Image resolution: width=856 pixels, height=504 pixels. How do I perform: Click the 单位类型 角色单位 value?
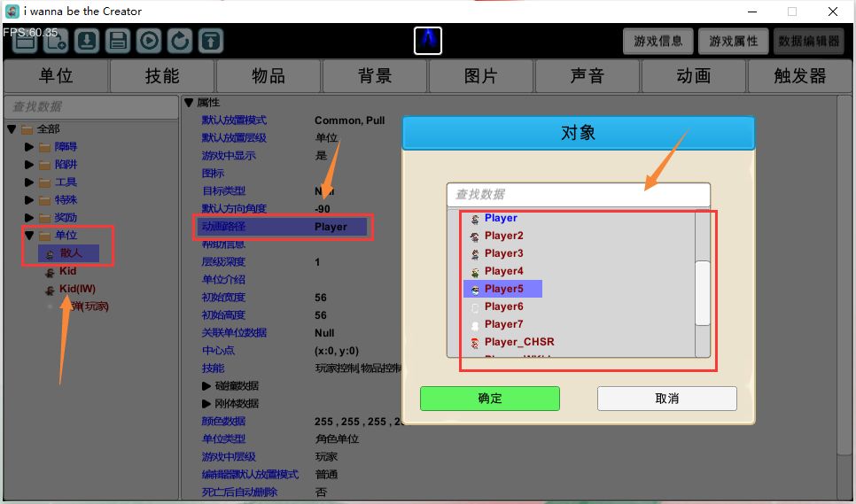(337, 439)
